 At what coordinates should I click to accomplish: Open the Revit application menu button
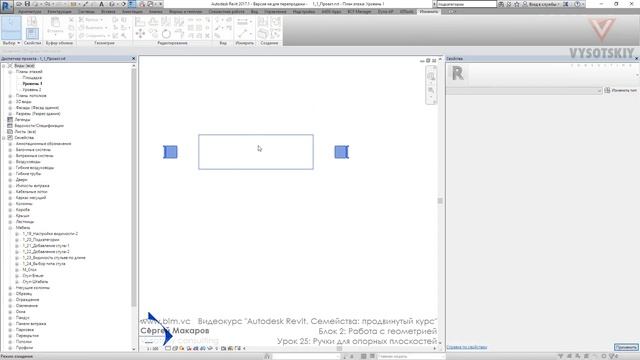(x=7, y=6)
